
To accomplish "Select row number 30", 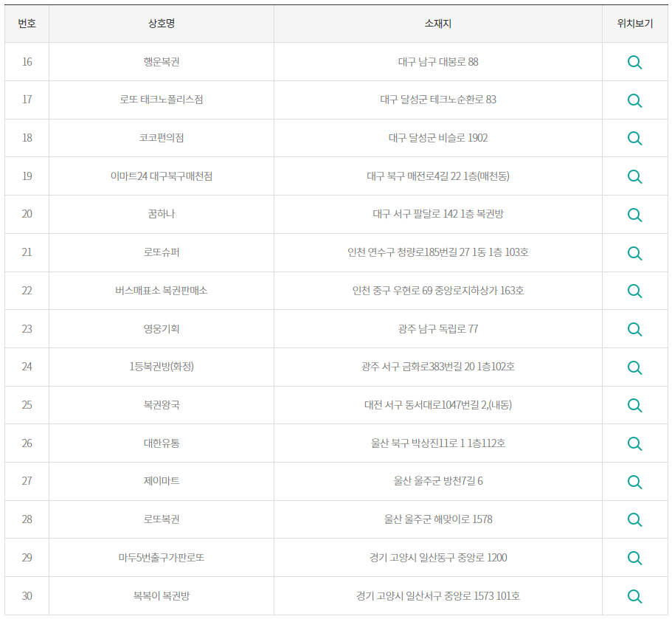I will pyautogui.click(x=27, y=596).
